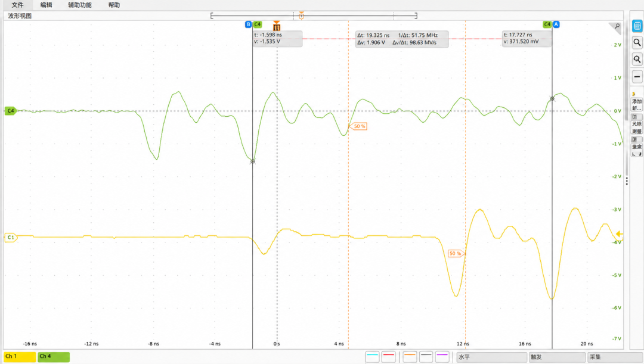Click the cursor A crosshair point on the C4 trace

[x=552, y=98]
